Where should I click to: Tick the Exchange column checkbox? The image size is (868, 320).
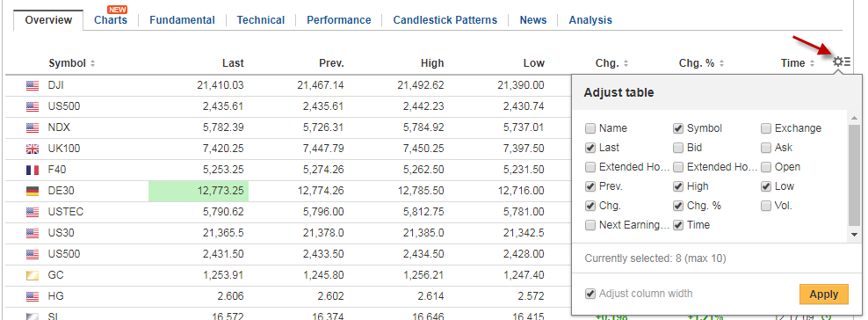click(x=766, y=128)
